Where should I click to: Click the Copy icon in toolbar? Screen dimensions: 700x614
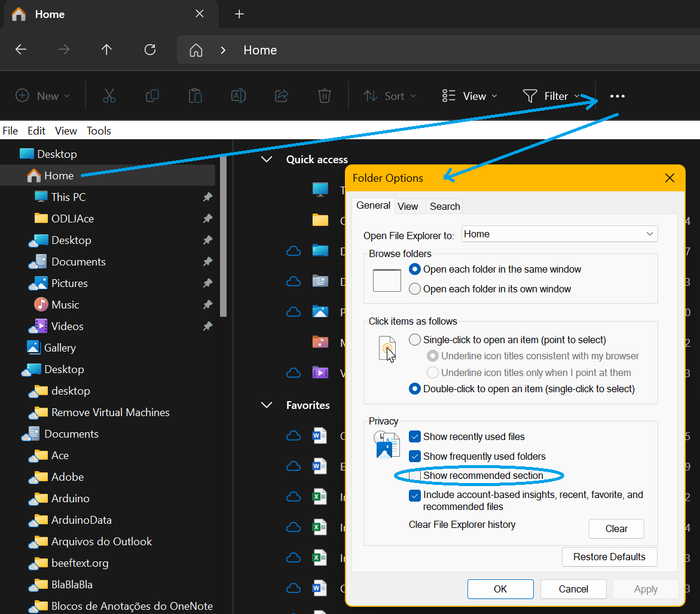coord(152,96)
